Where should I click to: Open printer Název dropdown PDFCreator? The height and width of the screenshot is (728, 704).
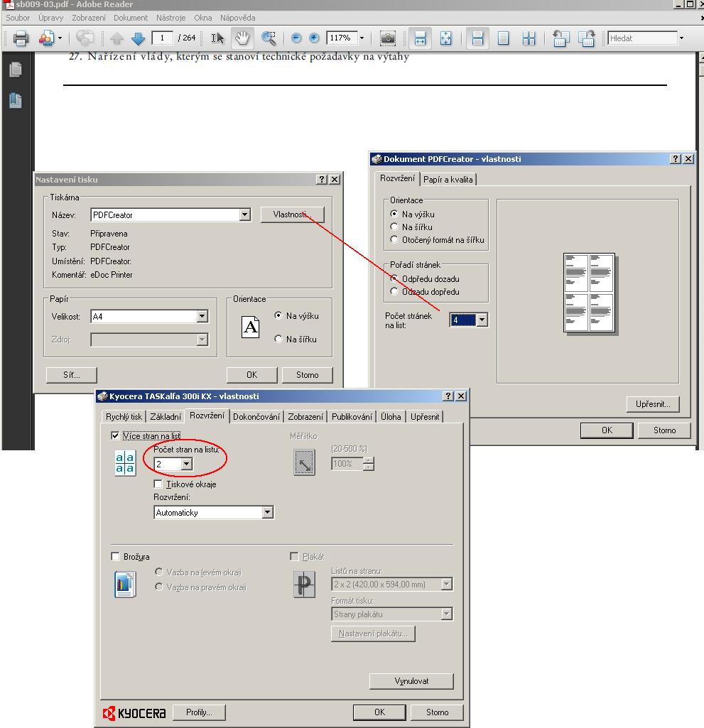[244, 215]
